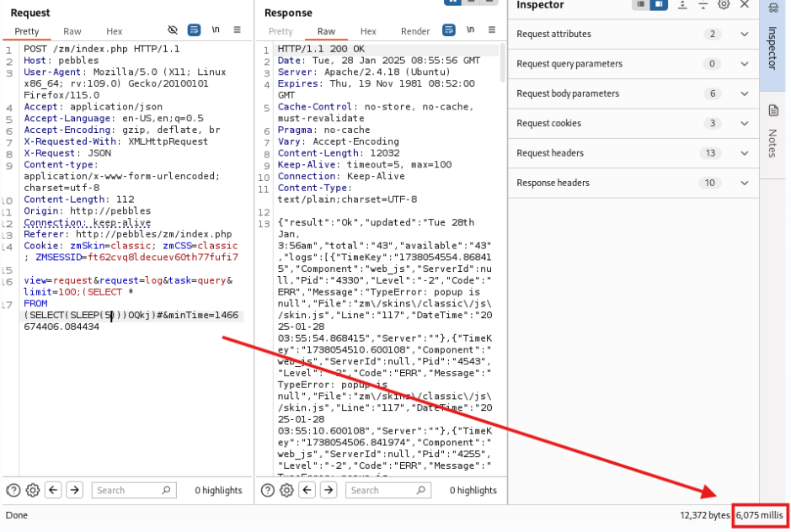The width and height of the screenshot is (791, 532).
Task: Open the Response panel hamburger menu
Action: 492,29
